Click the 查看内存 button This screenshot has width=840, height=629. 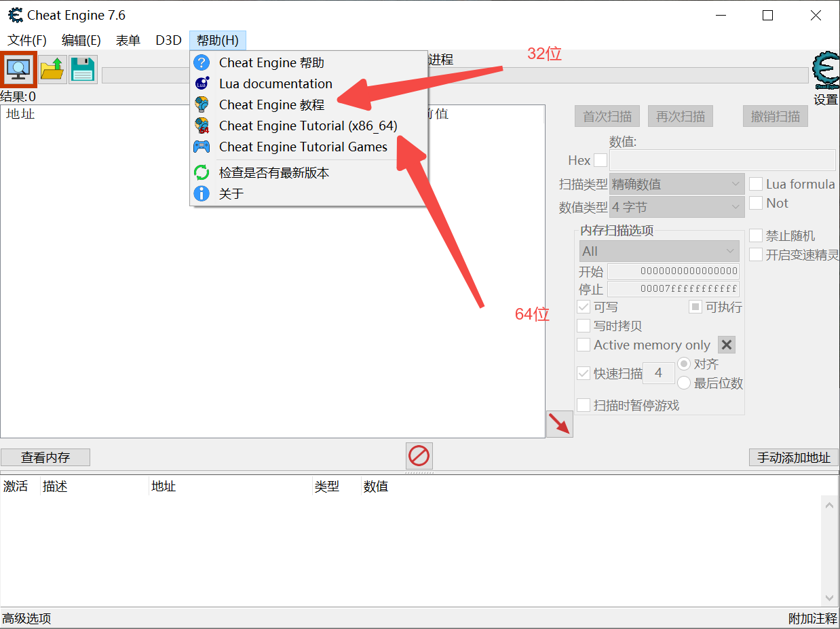[x=45, y=457]
